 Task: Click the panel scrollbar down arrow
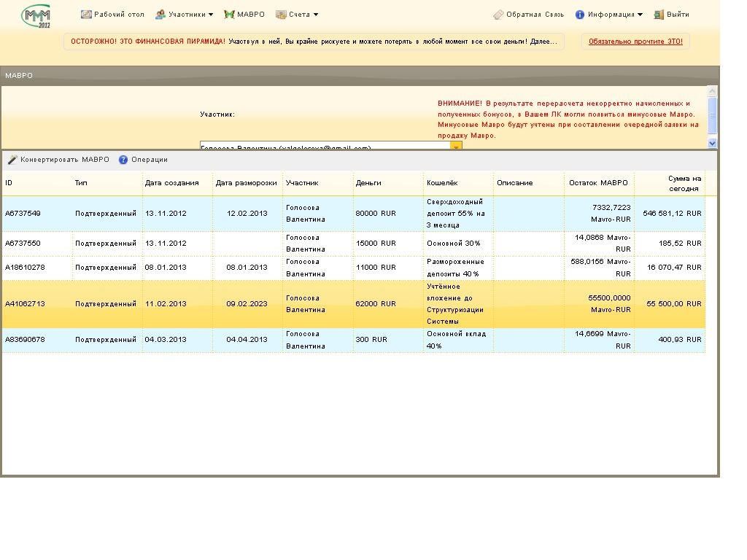[x=712, y=143]
